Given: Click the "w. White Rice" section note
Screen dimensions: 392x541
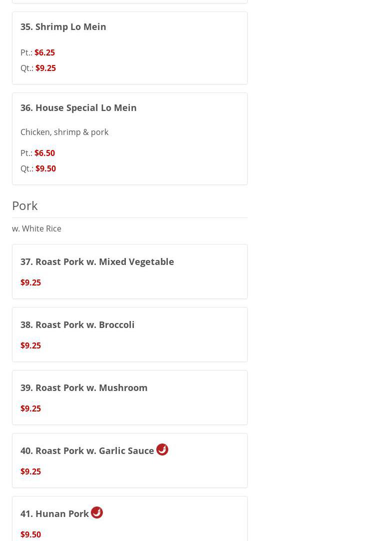Looking at the screenshot, I should 36,228.
